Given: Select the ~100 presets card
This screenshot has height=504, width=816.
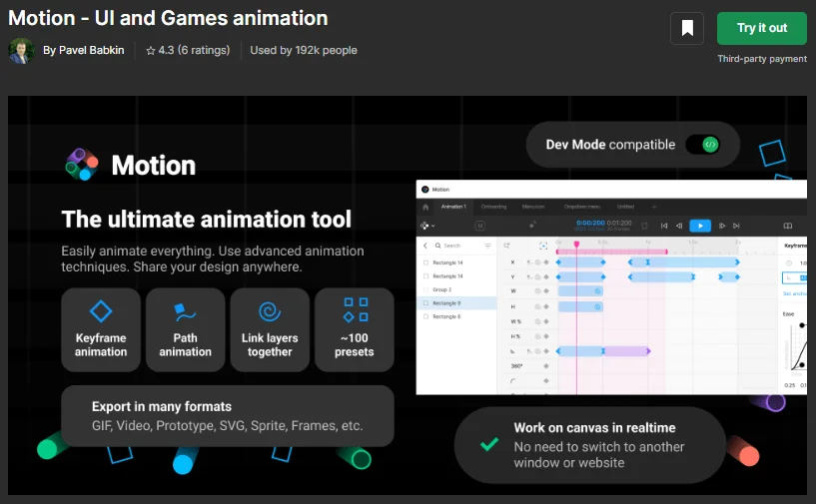Looking at the screenshot, I should pyautogui.click(x=355, y=329).
